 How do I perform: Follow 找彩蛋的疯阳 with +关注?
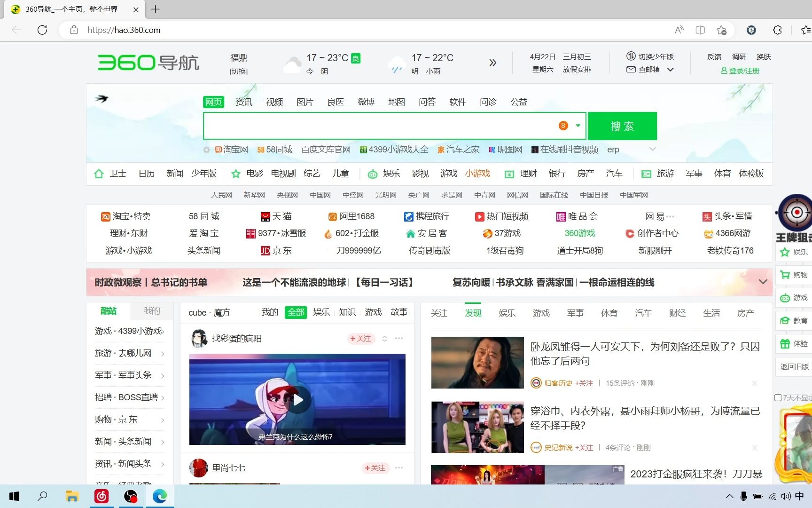click(361, 339)
